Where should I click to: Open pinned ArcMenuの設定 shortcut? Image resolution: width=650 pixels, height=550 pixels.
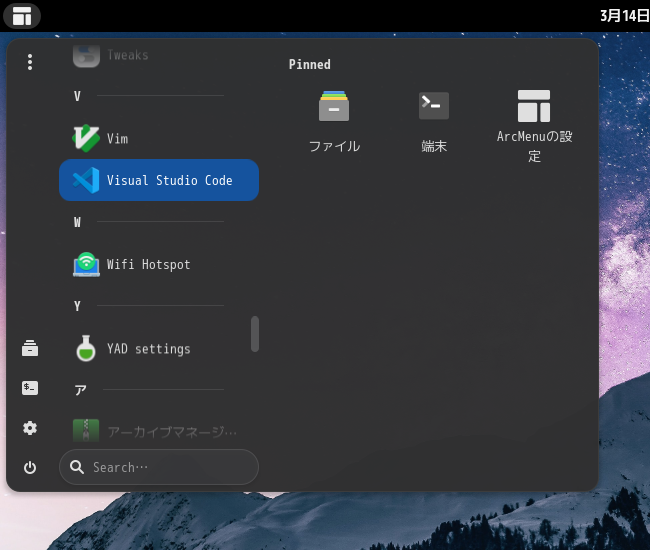pos(534,126)
